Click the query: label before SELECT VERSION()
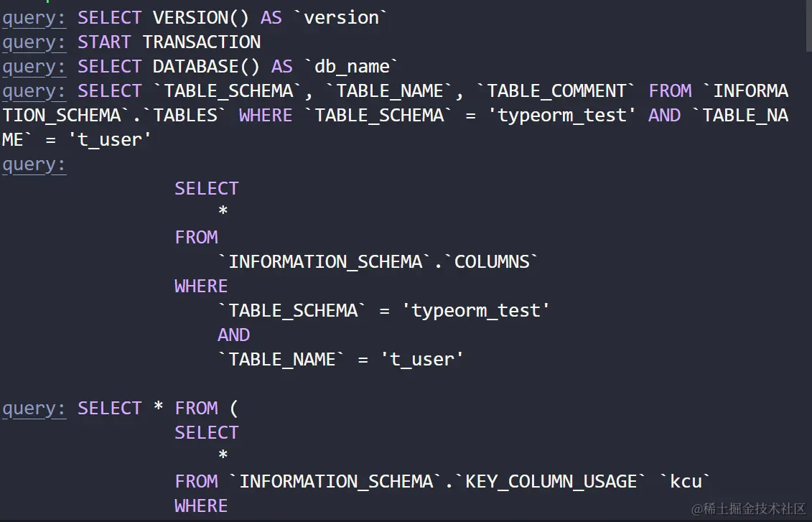812x522 pixels. pyautogui.click(x=34, y=17)
